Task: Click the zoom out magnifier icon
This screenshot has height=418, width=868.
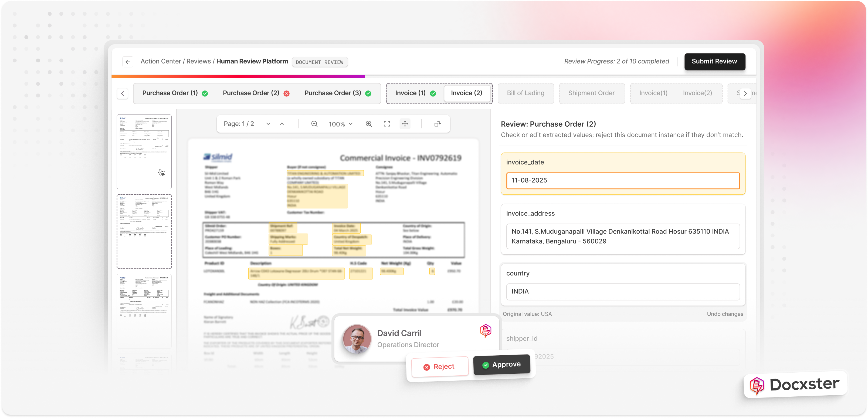Action: click(x=314, y=124)
